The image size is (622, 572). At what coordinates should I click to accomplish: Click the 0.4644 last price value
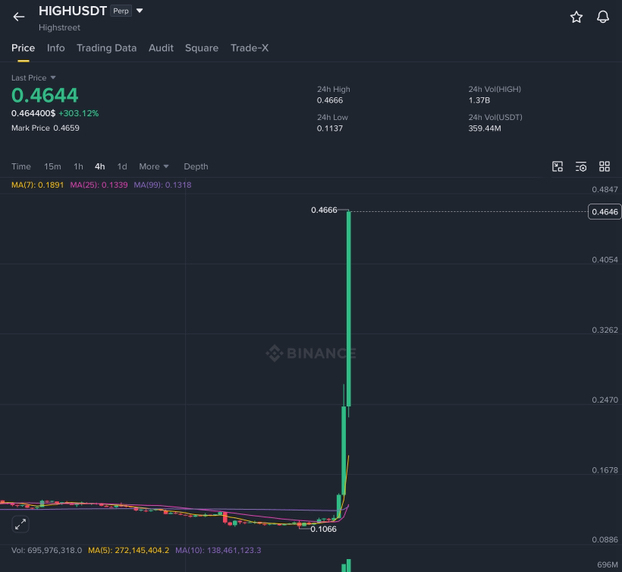click(x=45, y=95)
